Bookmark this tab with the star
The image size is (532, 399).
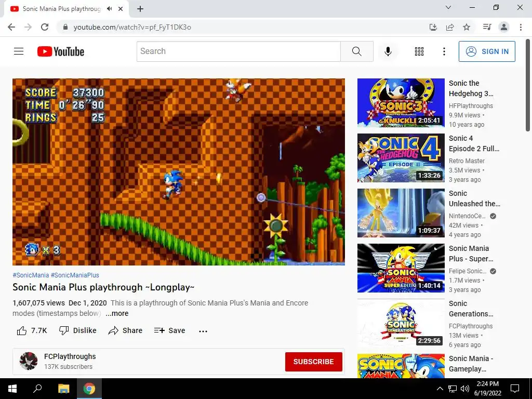467,27
